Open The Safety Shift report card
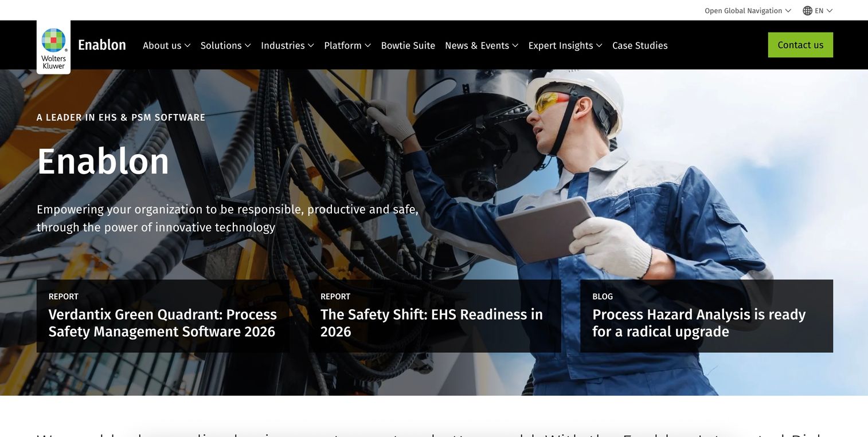This screenshot has width=868, height=437. pos(435,316)
